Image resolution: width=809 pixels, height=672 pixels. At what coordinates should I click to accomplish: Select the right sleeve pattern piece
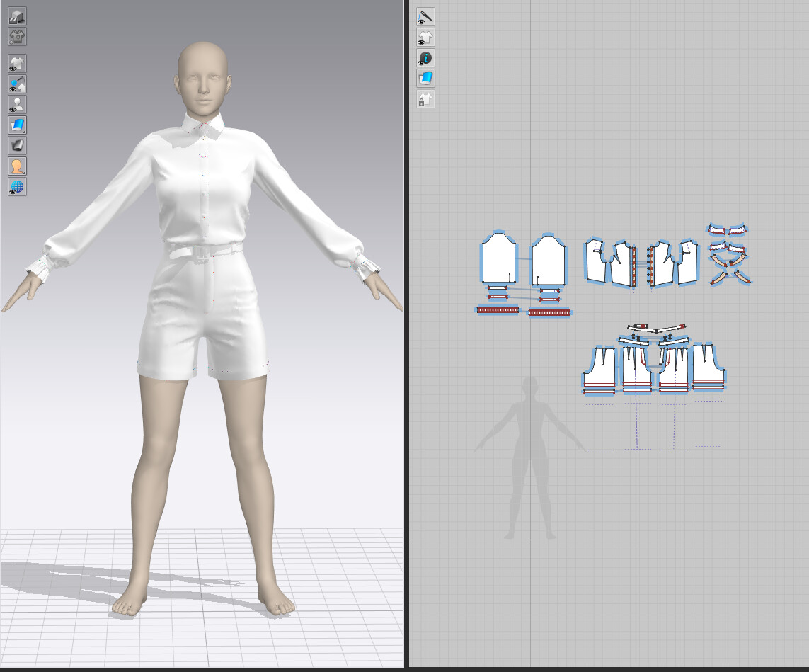549,259
